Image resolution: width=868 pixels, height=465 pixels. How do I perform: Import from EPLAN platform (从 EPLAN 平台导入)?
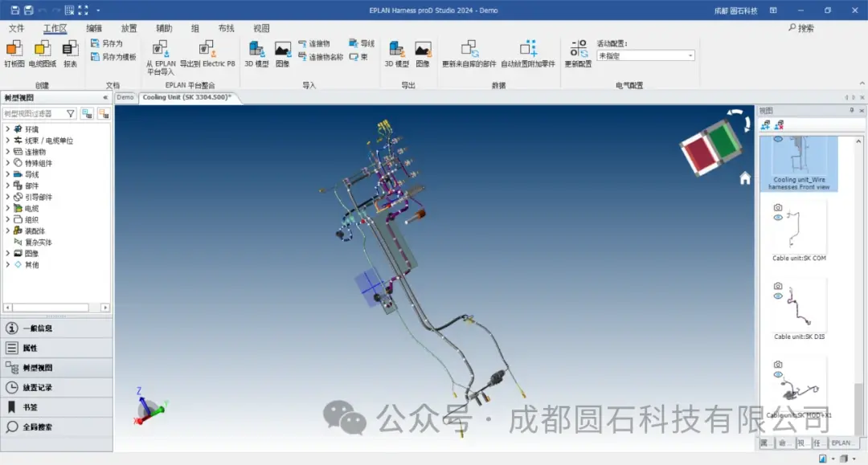pyautogui.click(x=161, y=58)
